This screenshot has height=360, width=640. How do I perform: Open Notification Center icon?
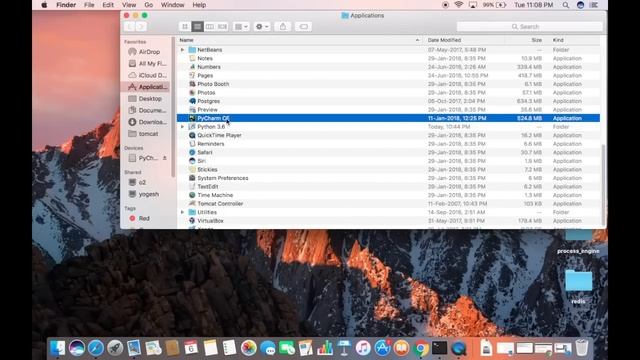point(595,5)
